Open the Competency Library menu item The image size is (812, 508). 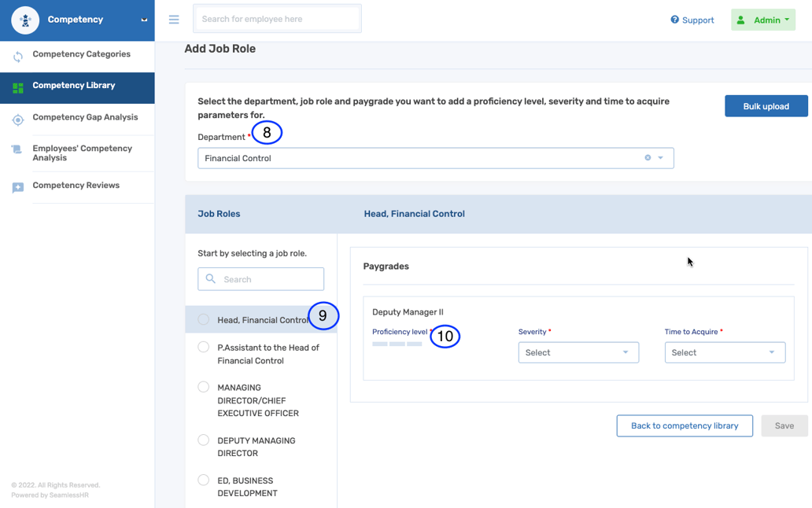coord(74,86)
